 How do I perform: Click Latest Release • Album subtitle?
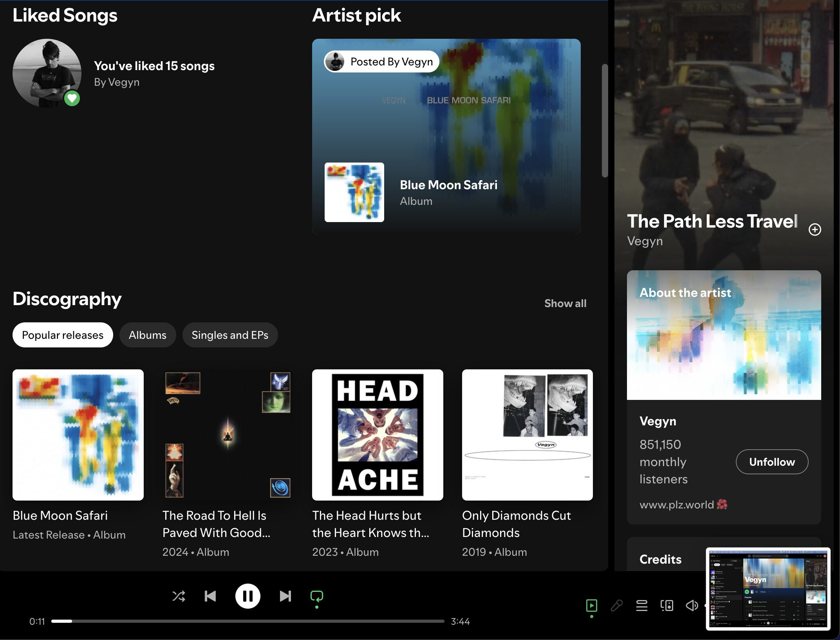pos(69,535)
